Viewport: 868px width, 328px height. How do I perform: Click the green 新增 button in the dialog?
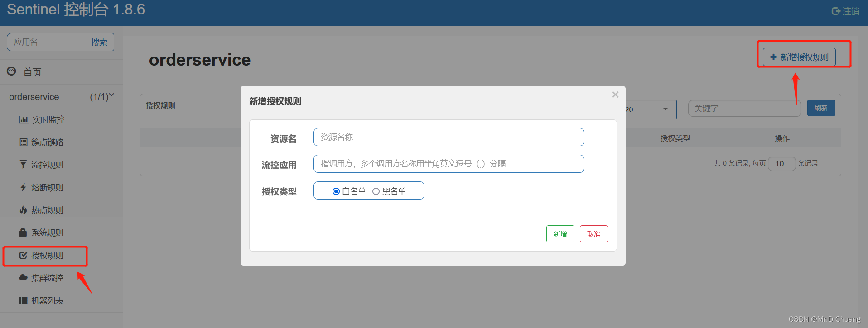click(560, 234)
